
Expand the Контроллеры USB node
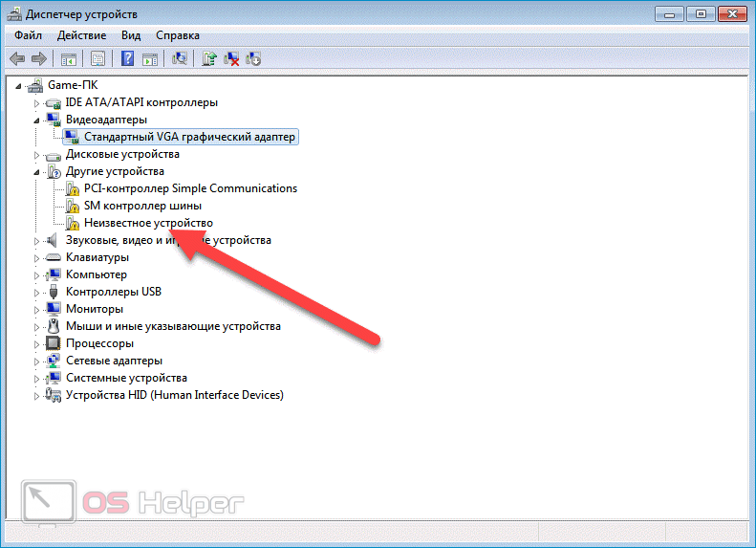click(x=36, y=293)
